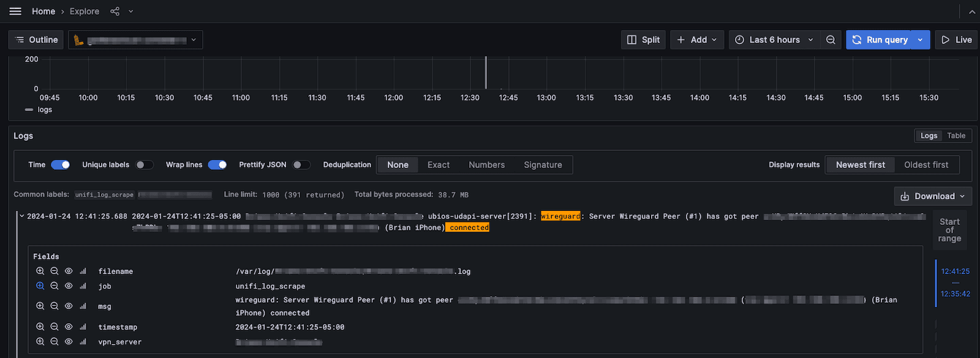Select Newest first display order
980x358 pixels.
pos(861,165)
